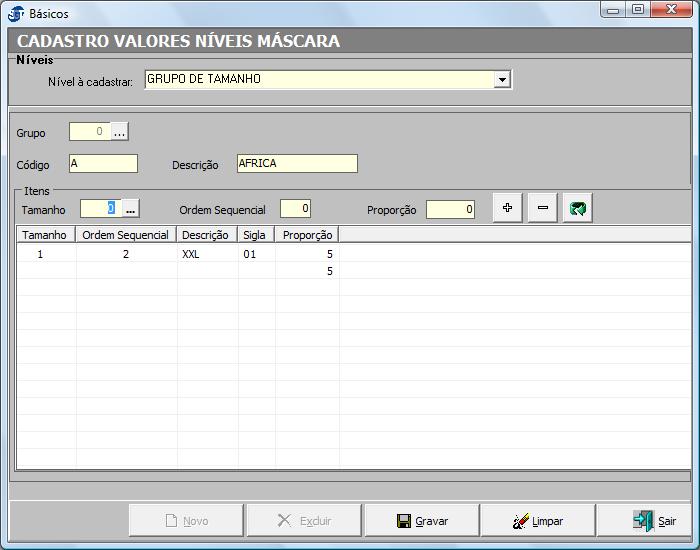
Task: Open the Grupo lookup ellipsis button
Action: [120, 132]
